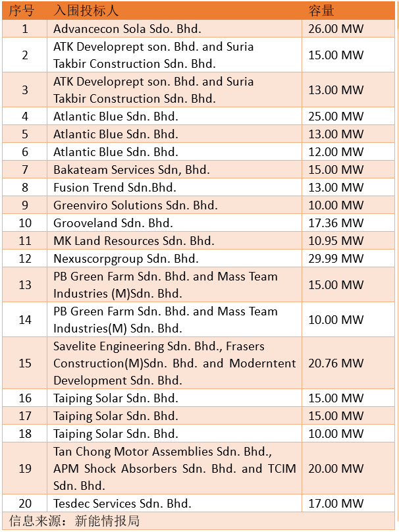Screen dimensions: 399x532
Task: Click the 容量 column header
Action: tap(322, 11)
